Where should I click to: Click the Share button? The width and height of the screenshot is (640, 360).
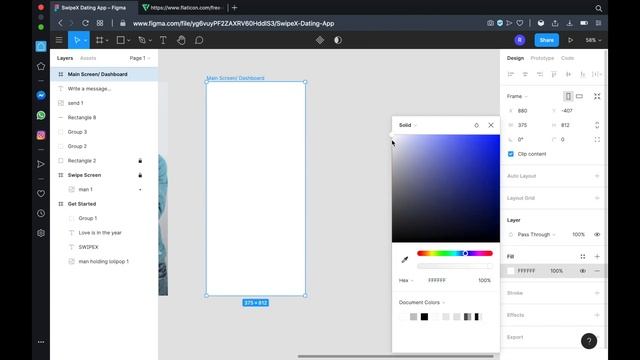coord(547,40)
